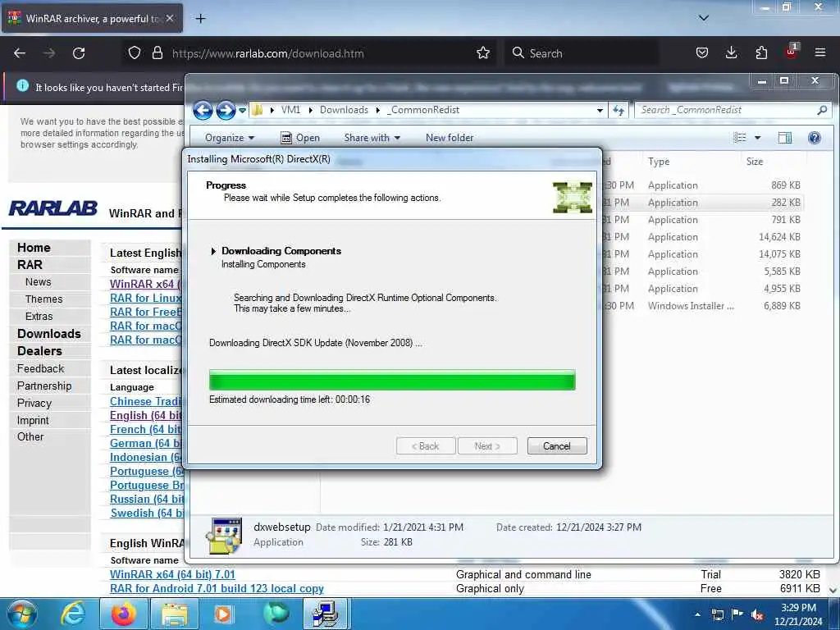This screenshot has width=840, height=630.
Task: Click the green download progress bar
Action: pos(392,379)
